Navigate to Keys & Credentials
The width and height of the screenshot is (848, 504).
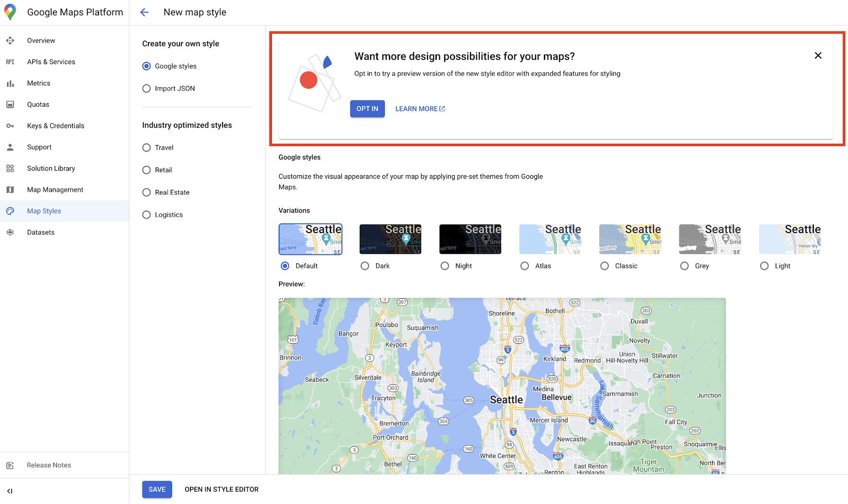click(64, 126)
